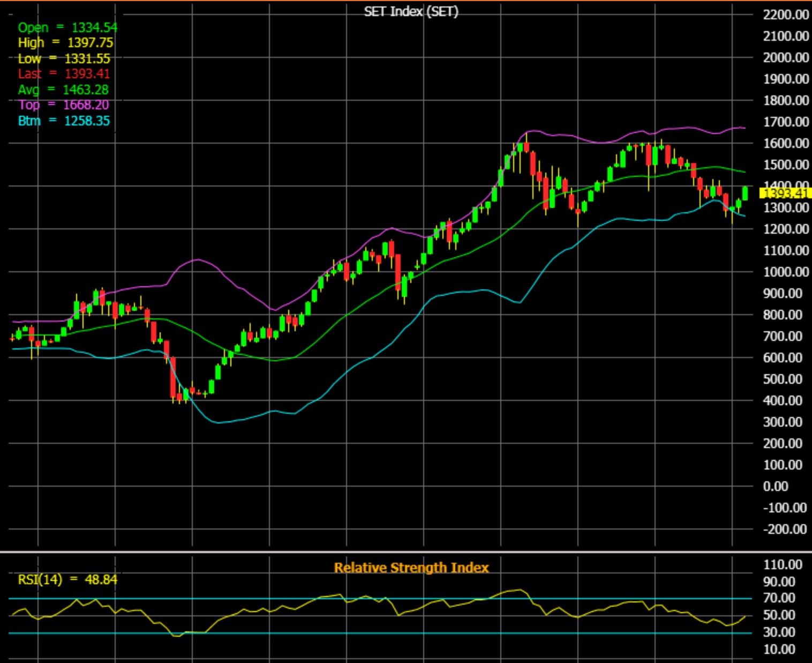Select the Avg = 1463.28 legend entry

[x=63, y=90]
